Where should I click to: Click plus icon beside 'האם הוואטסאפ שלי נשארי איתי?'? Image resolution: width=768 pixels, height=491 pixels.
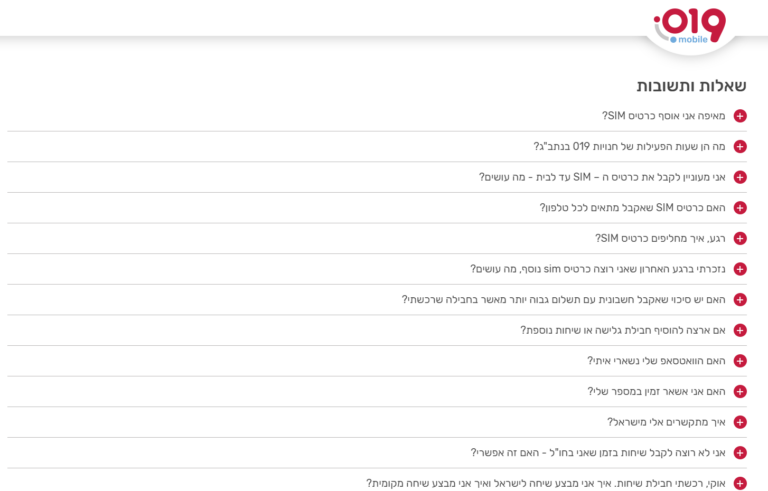740,360
